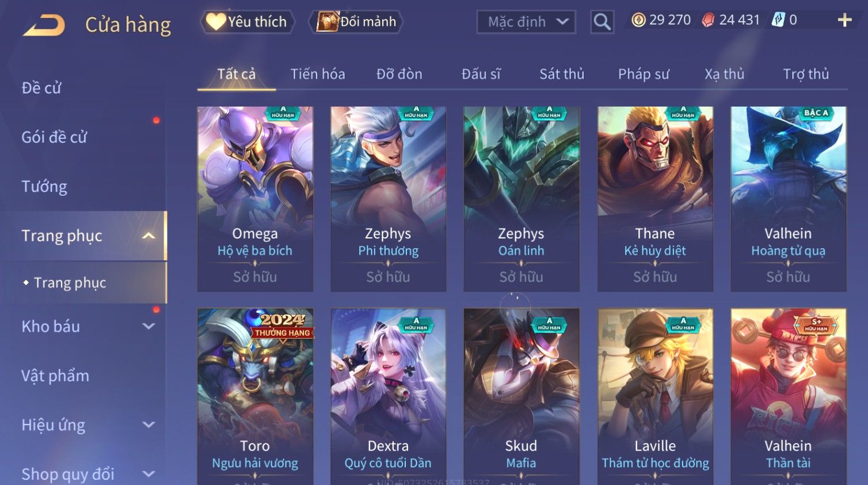Image resolution: width=868 pixels, height=485 pixels.
Task: Switch to the Pháp sư tab
Action: [644, 74]
